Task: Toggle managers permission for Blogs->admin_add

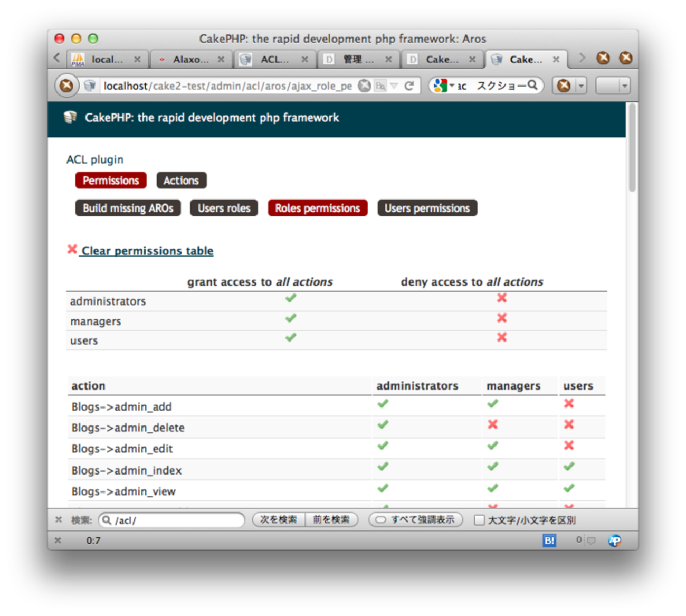Action: [x=492, y=404]
